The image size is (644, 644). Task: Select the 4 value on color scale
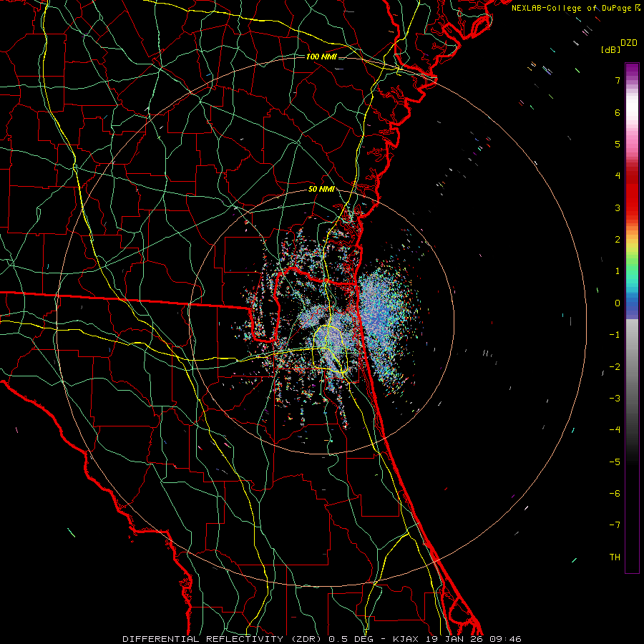[x=618, y=176]
